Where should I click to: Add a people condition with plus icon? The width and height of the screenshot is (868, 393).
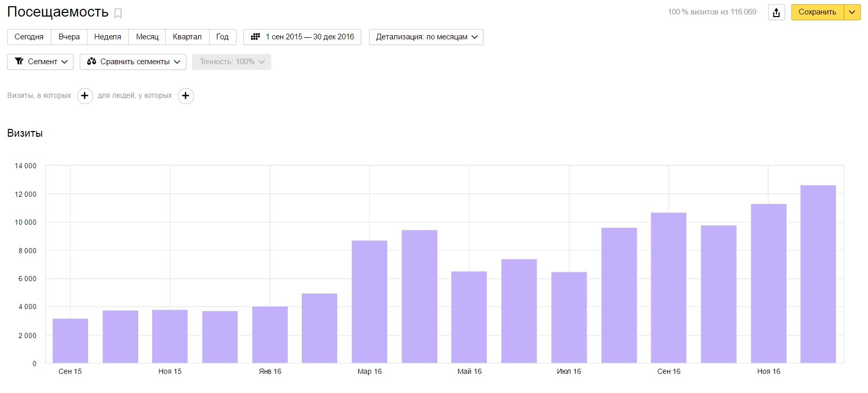[186, 96]
